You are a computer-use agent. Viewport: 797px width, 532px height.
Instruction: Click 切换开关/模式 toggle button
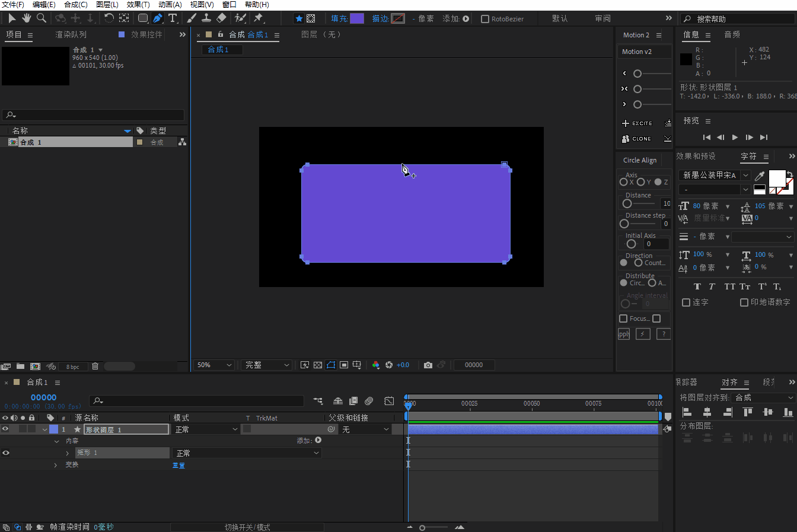(x=247, y=527)
